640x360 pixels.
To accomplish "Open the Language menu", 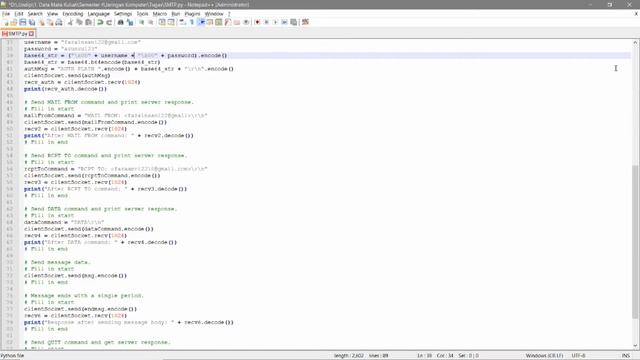I will pos(98,13).
